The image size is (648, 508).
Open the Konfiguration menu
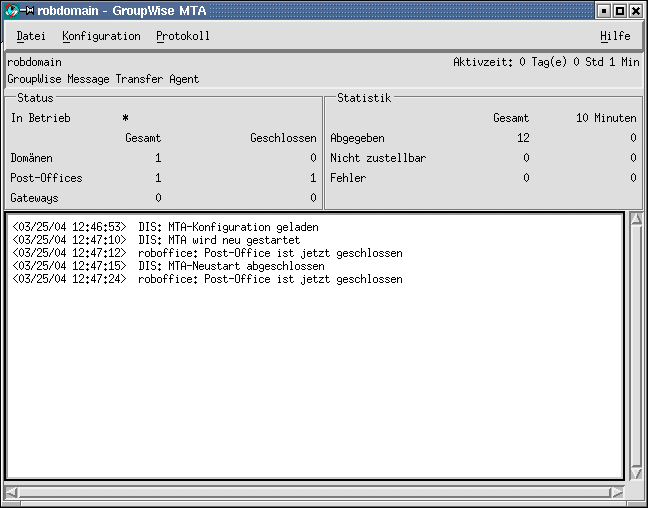coord(101,36)
